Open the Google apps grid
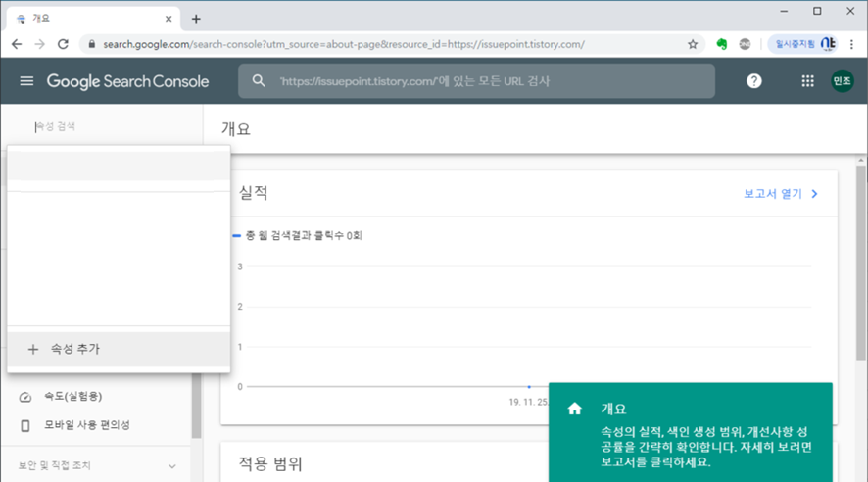Image resolution: width=868 pixels, height=482 pixels. click(x=807, y=81)
